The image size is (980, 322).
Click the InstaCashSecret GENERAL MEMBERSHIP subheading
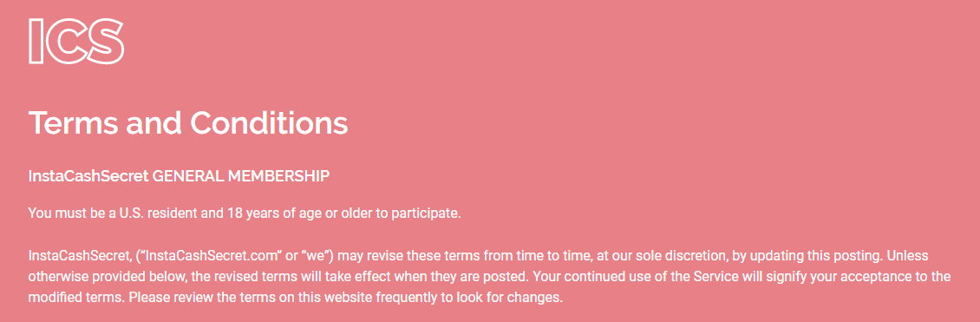(x=179, y=176)
